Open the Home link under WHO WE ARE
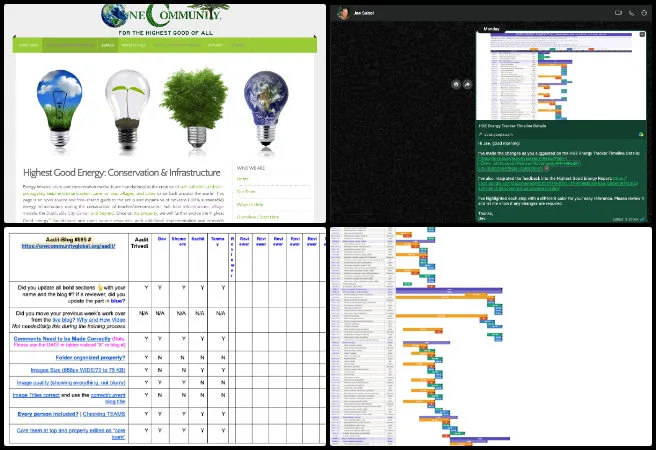The height and width of the screenshot is (450, 656). click(x=243, y=179)
